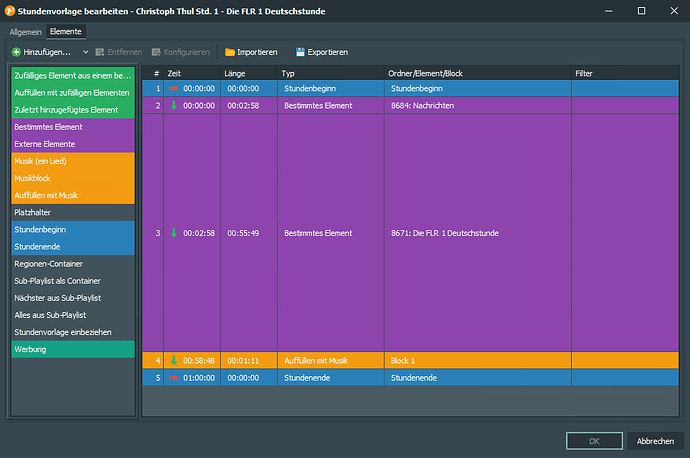Click green down arrow in Nachrichten row
Viewport: 690px width, 458px height.
pos(173,105)
